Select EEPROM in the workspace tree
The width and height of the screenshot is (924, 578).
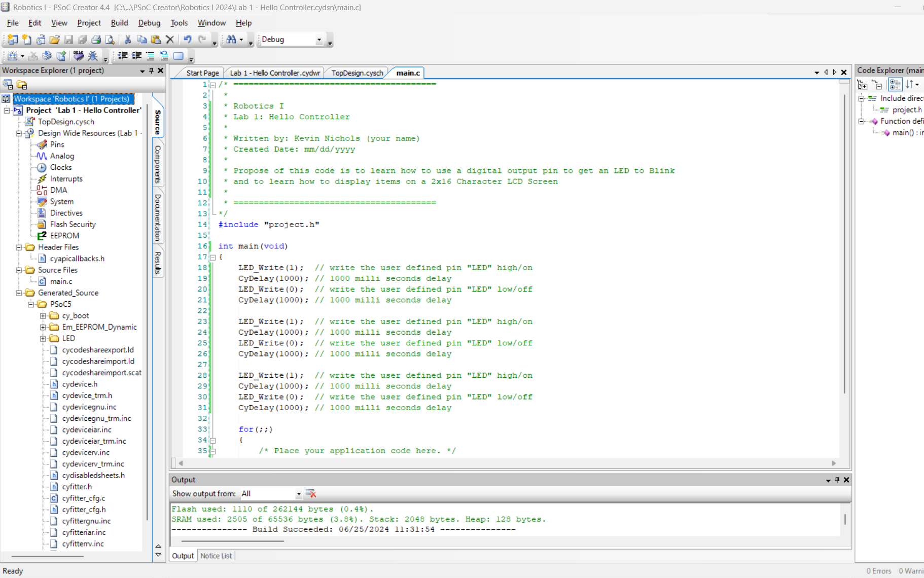[x=64, y=236]
